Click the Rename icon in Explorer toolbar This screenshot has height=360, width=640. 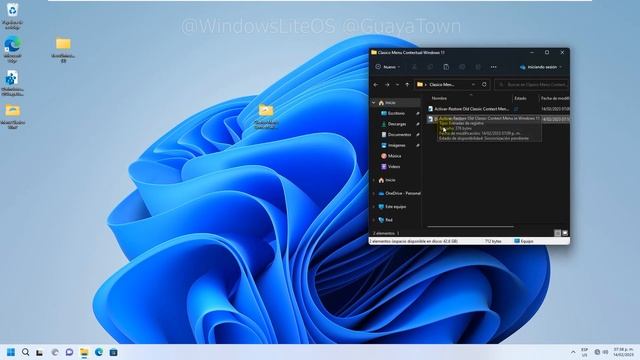coord(462,67)
